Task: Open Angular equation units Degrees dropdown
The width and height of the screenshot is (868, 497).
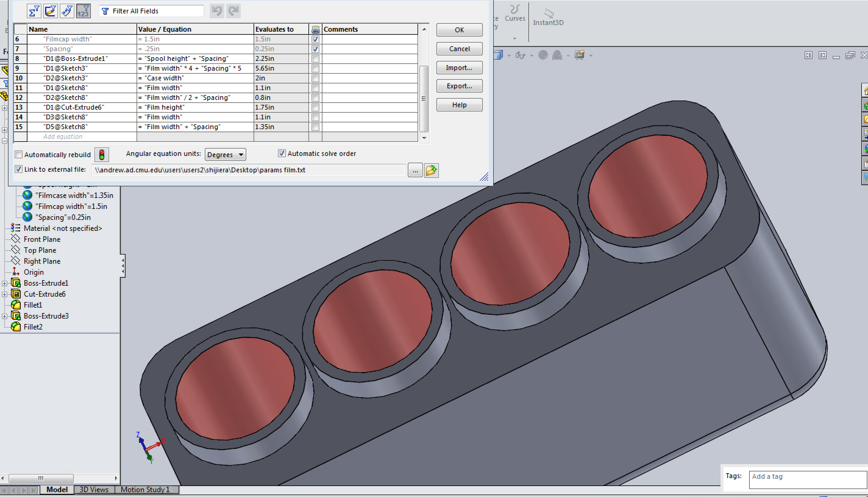Action: point(225,155)
